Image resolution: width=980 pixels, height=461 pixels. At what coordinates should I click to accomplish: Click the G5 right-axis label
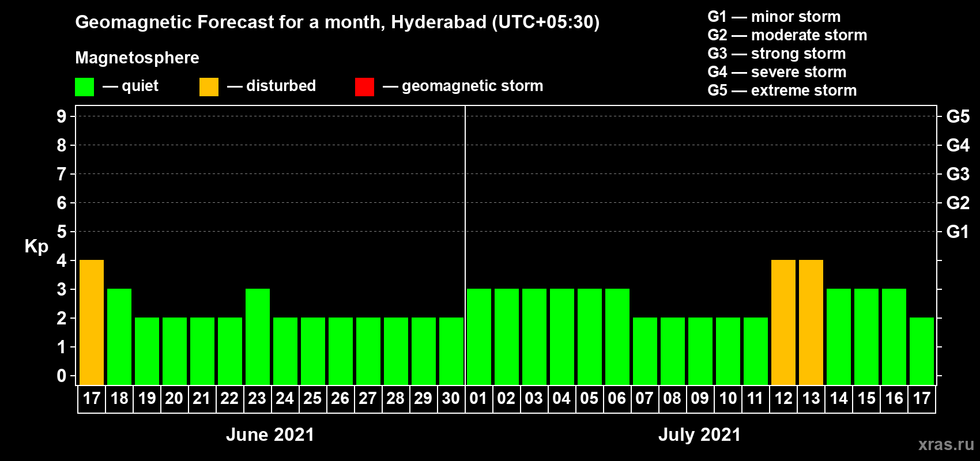(x=958, y=116)
